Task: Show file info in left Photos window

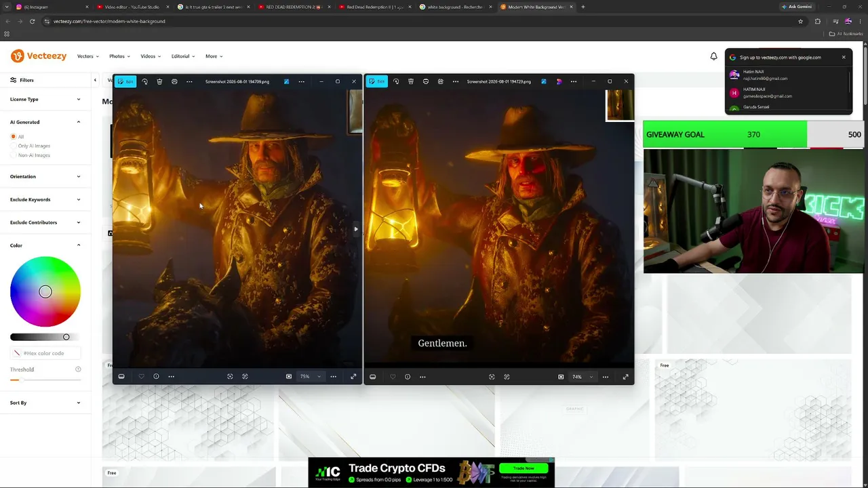Action: coord(156,377)
